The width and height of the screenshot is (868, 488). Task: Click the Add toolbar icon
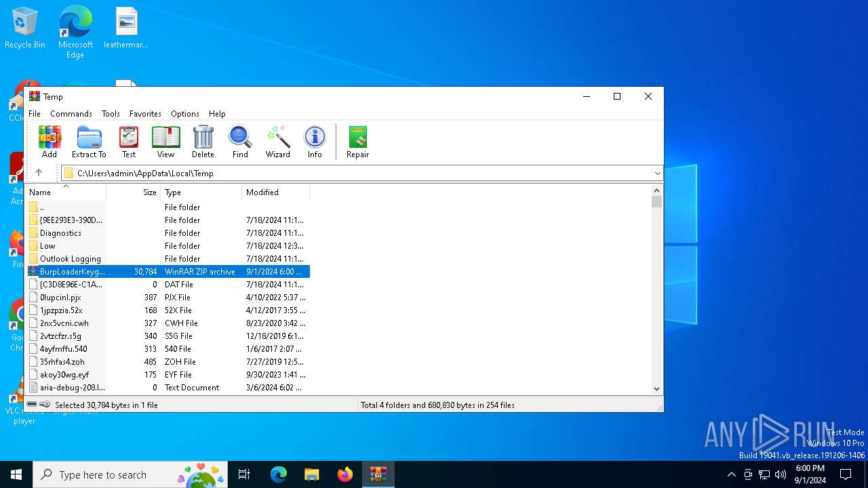(50, 142)
